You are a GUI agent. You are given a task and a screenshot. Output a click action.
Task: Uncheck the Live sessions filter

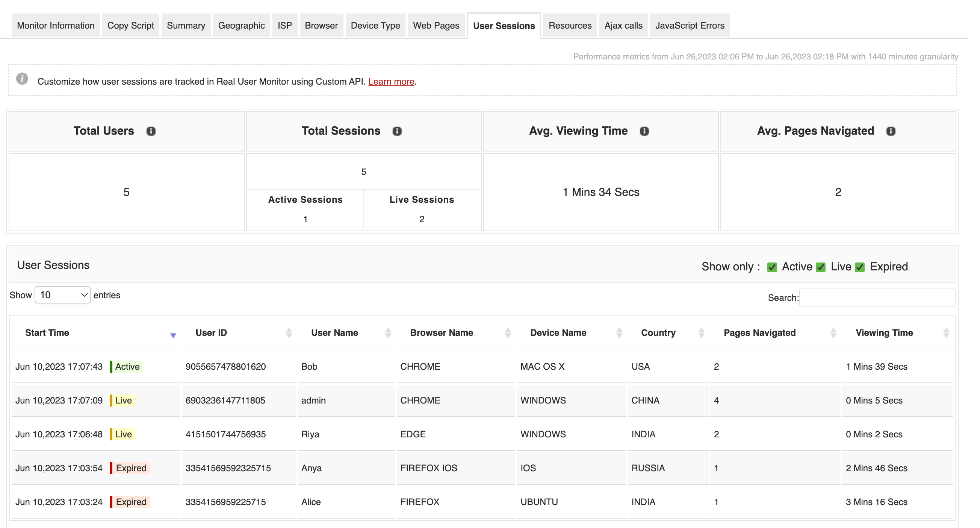click(821, 267)
